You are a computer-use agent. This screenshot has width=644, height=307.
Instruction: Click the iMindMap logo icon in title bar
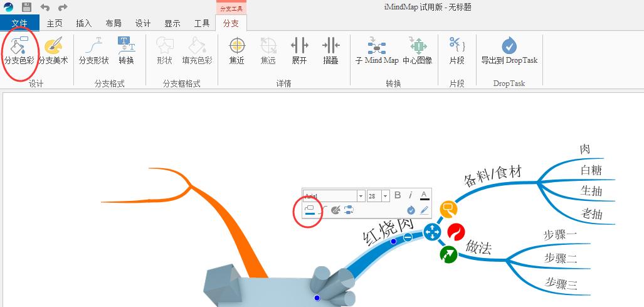pyautogui.click(x=8, y=7)
